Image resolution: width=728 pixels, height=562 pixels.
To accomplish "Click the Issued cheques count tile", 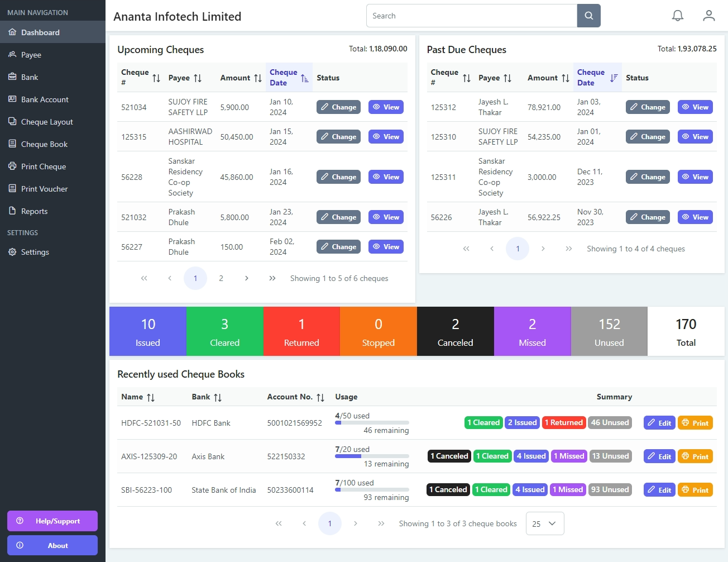I will 148,331.
